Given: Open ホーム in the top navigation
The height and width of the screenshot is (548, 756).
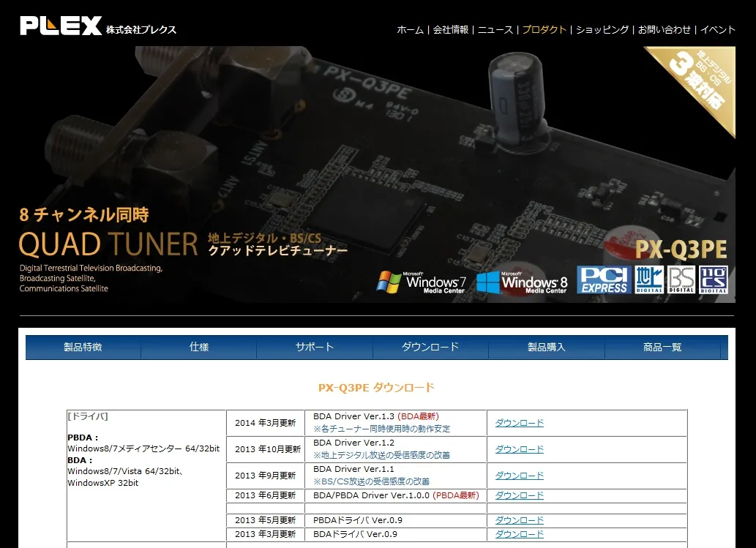Looking at the screenshot, I should (410, 29).
